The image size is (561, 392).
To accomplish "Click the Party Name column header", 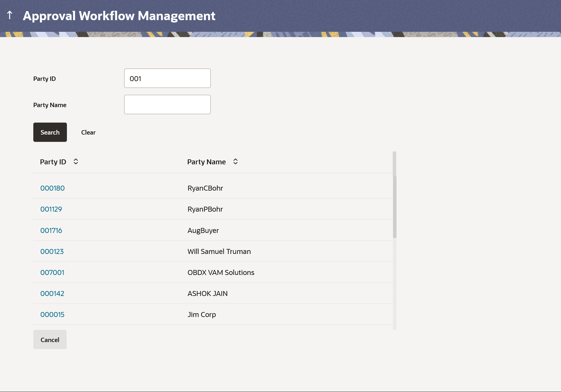I will (206, 162).
